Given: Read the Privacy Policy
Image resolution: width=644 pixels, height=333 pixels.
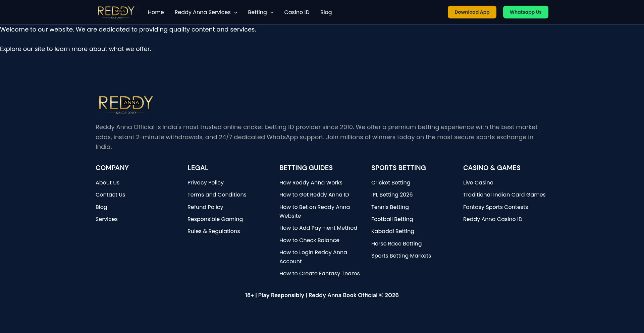Looking at the screenshot, I should click(206, 182).
